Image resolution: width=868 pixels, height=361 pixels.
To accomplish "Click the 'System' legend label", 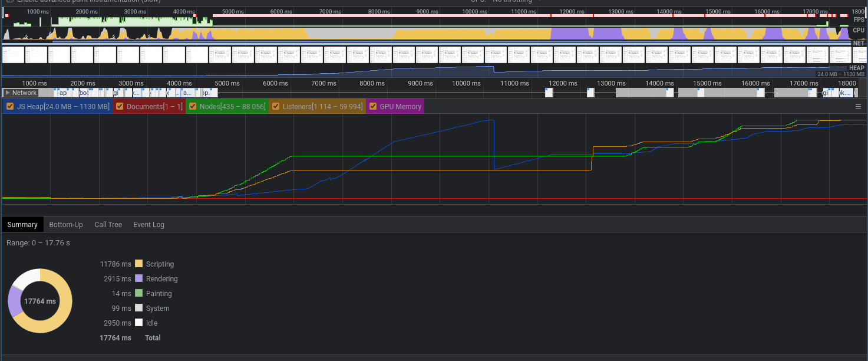I will 158,309.
